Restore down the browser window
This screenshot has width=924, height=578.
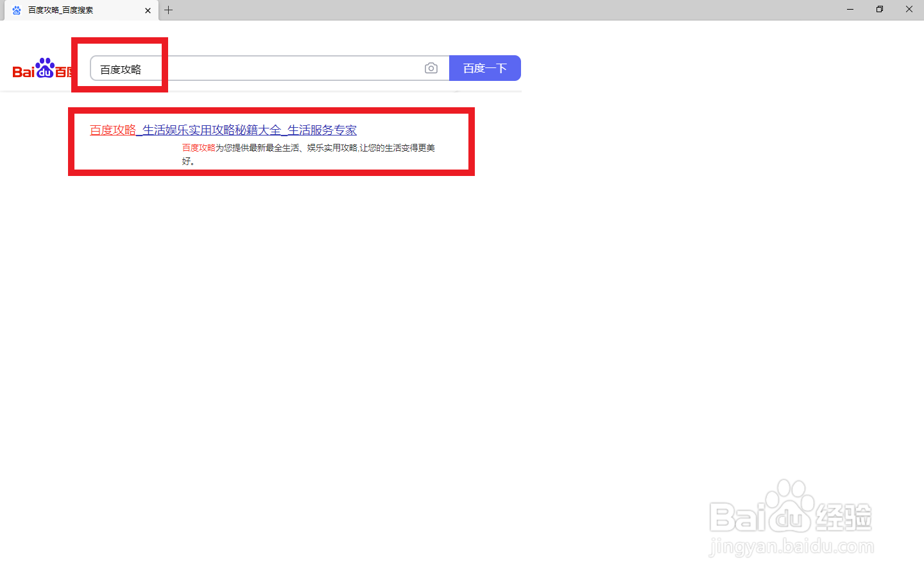pos(880,9)
